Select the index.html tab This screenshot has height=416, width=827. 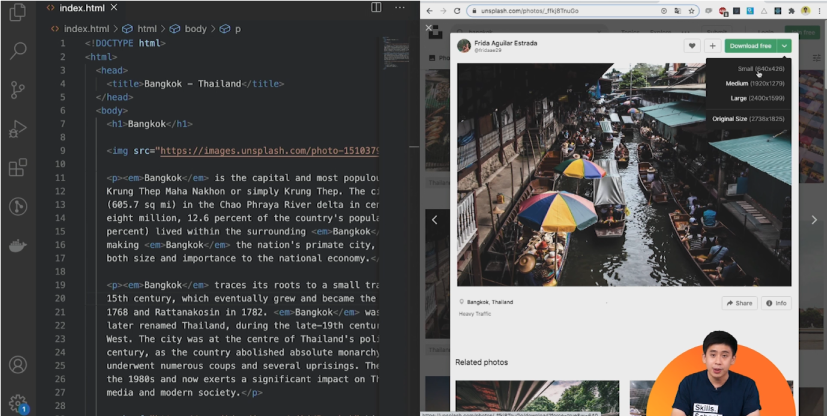coord(81,8)
